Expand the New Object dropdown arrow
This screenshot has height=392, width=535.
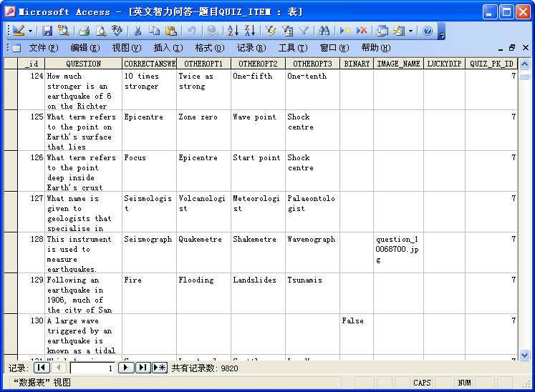pyautogui.click(x=410, y=31)
